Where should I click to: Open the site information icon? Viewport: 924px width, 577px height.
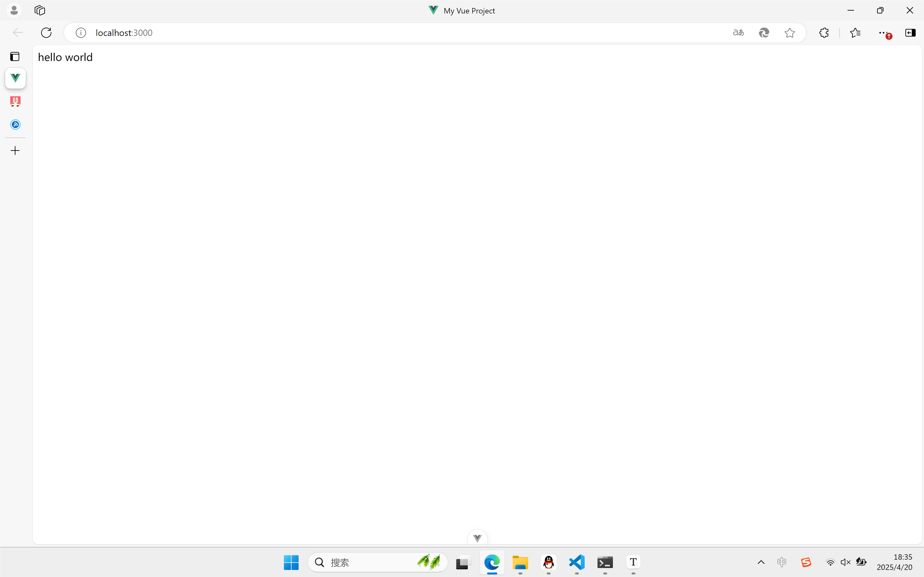pos(81,33)
